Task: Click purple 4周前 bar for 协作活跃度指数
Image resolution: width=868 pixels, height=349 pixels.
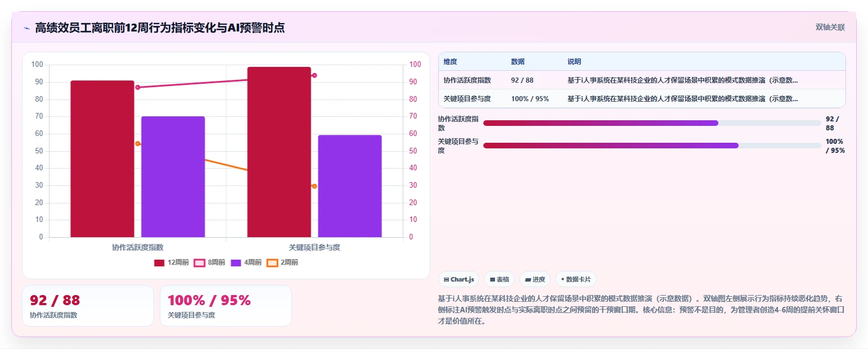Action: tap(173, 177)
